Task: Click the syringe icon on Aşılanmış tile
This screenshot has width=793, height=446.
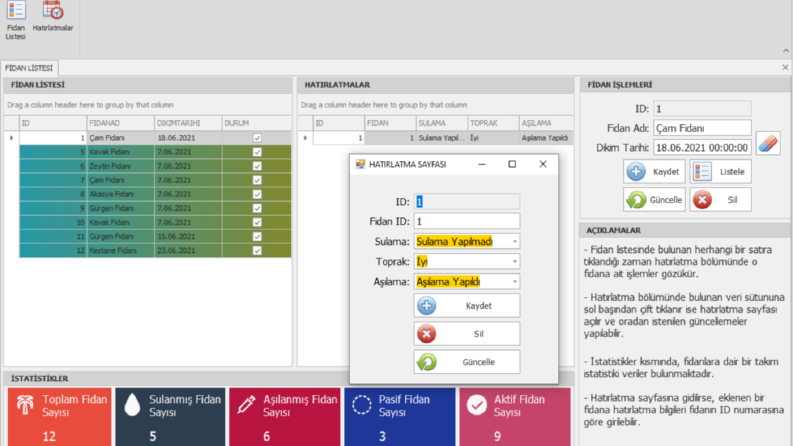Action: point(247,405)
